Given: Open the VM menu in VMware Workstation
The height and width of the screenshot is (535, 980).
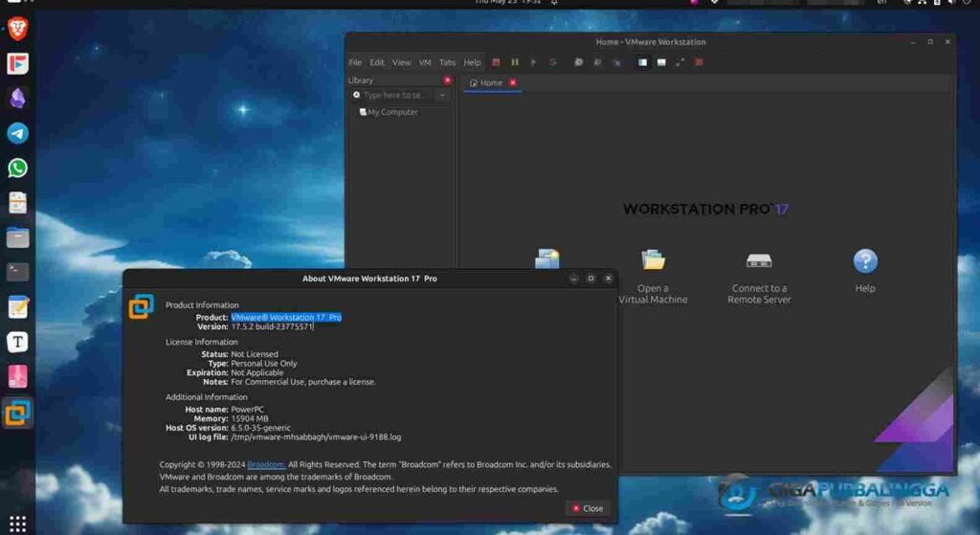Looking at the screenshot, I should click(425, 62).
